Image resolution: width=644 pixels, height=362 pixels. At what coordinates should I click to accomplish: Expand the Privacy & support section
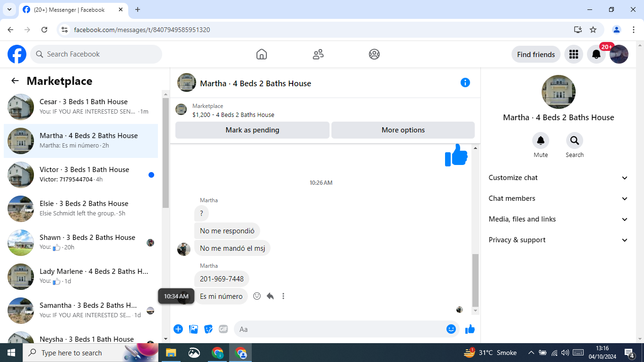pyautogui.click(x=558, y=240)
